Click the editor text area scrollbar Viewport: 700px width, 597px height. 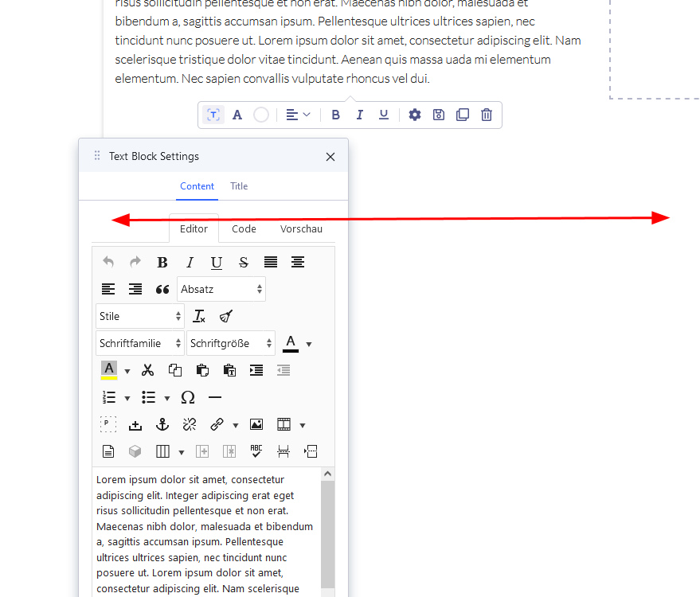[x=328, y=533]
